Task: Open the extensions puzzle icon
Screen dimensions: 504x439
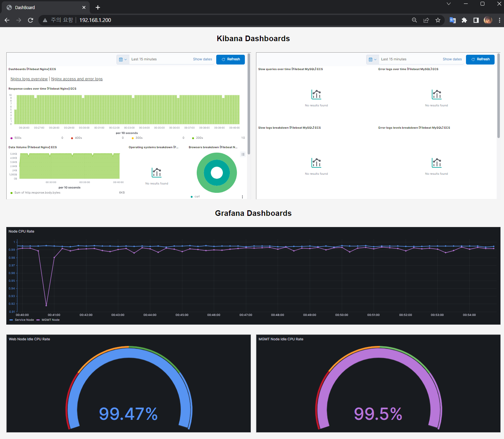Action: point(464,20)
